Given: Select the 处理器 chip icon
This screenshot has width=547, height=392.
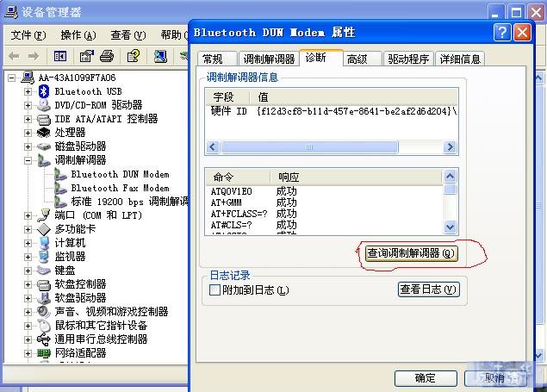Looking at the screenshot, I should tap(44, 133).
